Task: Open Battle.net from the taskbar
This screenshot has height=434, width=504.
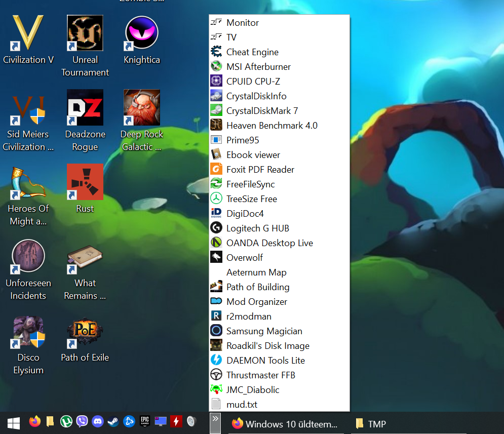Action: [129, 421]
